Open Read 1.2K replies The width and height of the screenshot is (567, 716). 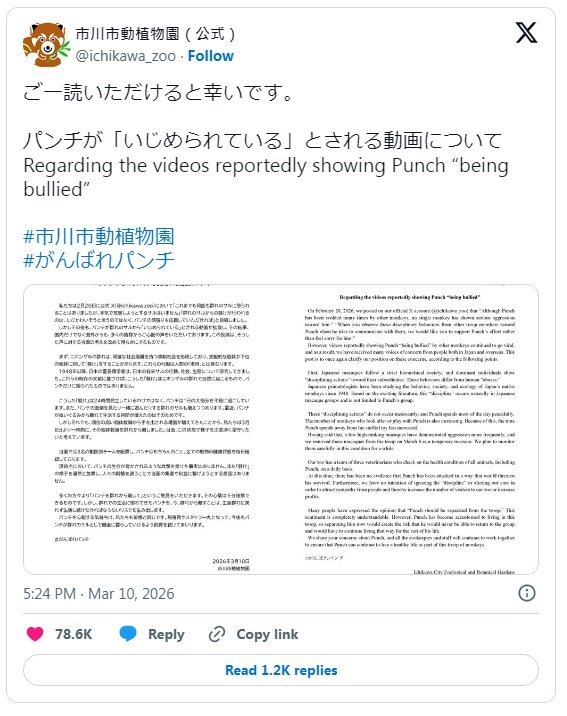(281, 670)
